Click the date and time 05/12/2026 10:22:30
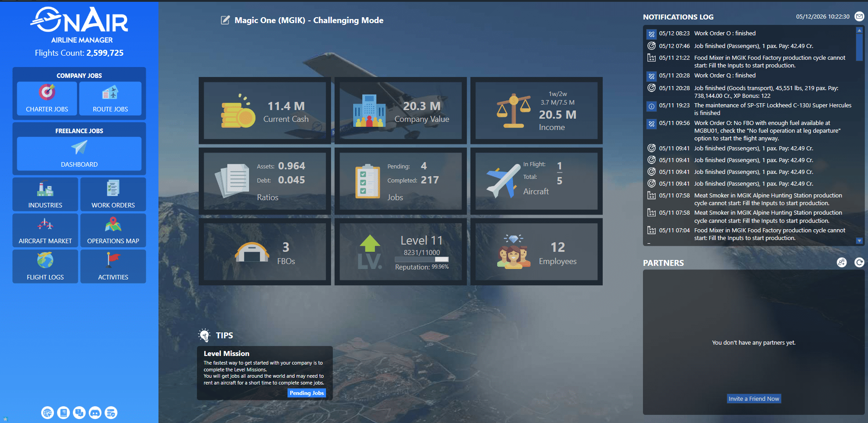868x423 pixels. point(823,17)
